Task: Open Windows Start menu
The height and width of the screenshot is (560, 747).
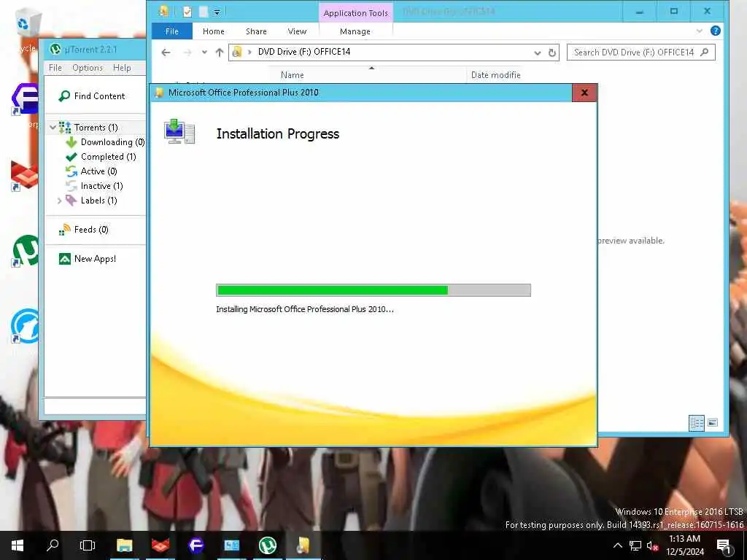Action: [x=18, y=545]
